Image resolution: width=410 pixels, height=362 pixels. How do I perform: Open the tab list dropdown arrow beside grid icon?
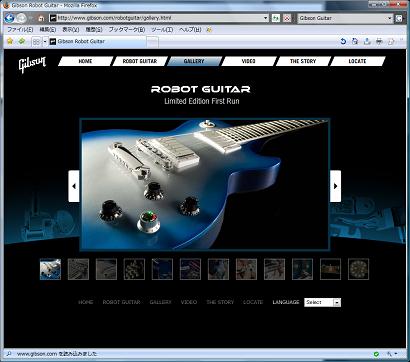[45, 42]
